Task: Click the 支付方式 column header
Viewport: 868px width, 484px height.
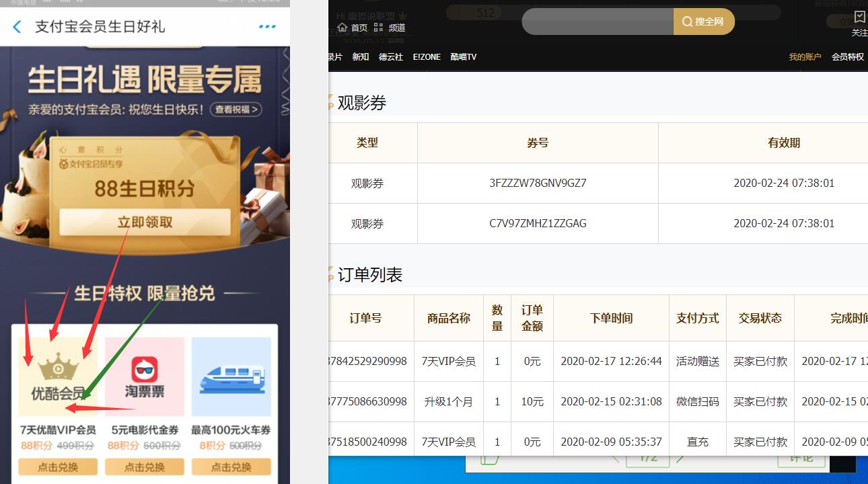Action: [x=698, y=318]
